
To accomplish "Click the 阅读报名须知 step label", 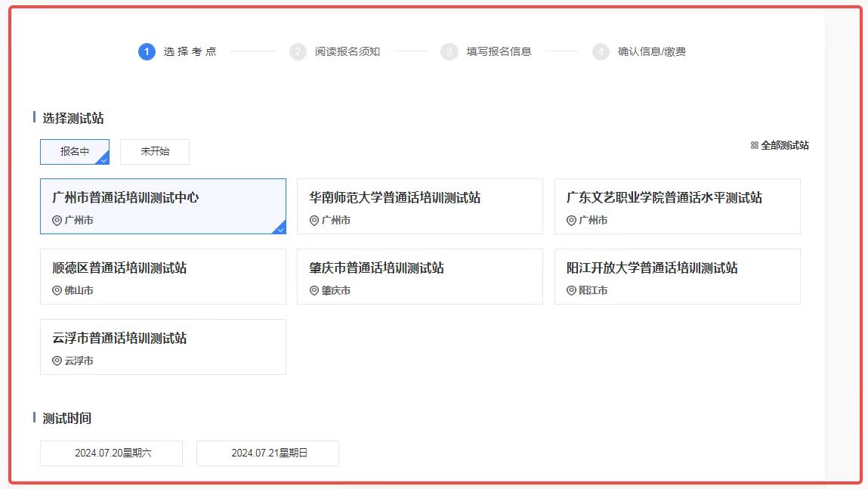I will click(347, 51).
